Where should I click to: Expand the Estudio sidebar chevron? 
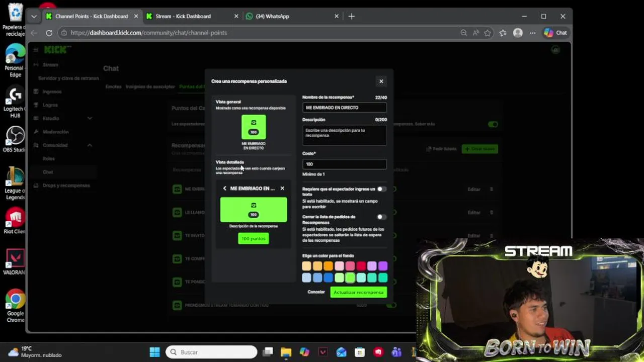click(x=90, y=118)
